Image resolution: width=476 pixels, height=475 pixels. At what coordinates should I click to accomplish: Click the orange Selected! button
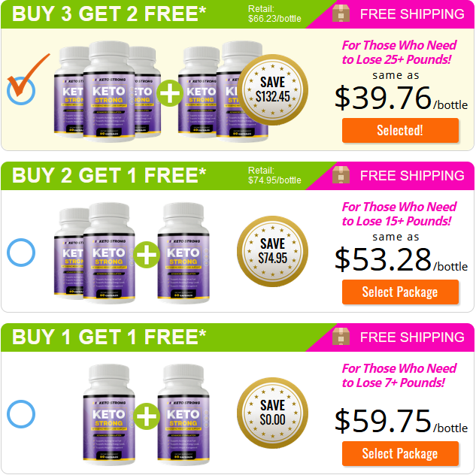coord(400,131)
